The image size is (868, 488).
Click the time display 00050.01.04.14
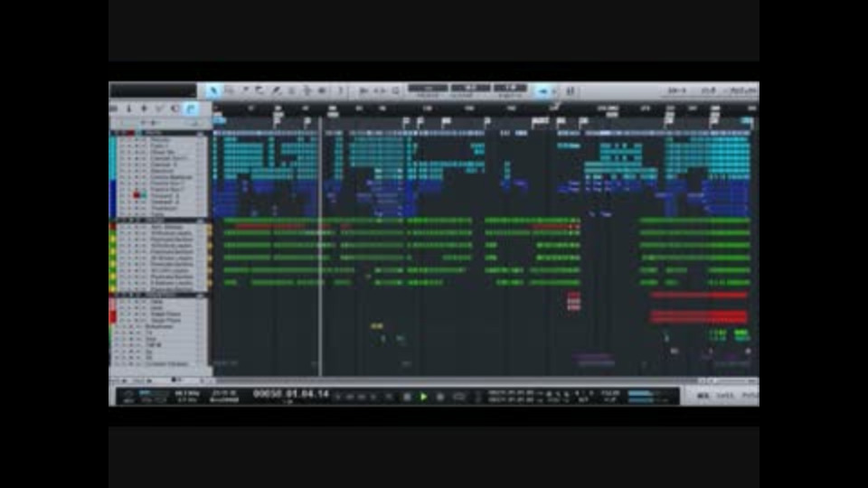[x=290, y=394]
